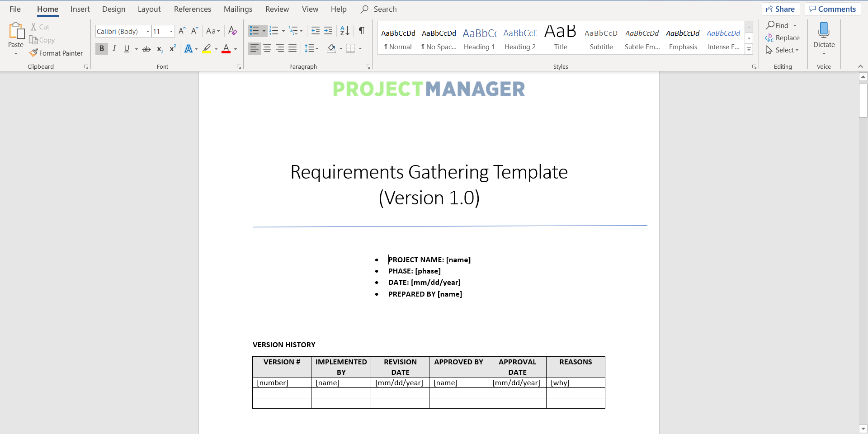Apply the Normal style
Viewport: 868px width, 434px height.
pos(398,38)
